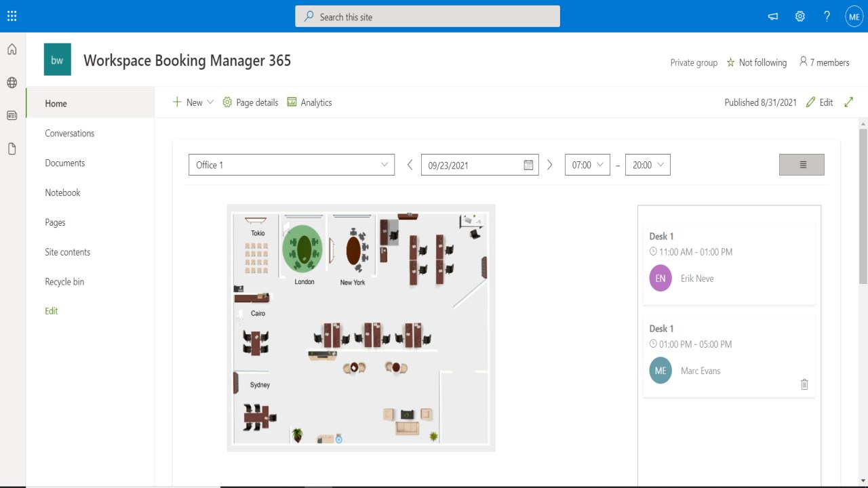Open the ME account avatar in header
Image resolution: width=868 pixels, height=488 pixels.
point(854,16)
